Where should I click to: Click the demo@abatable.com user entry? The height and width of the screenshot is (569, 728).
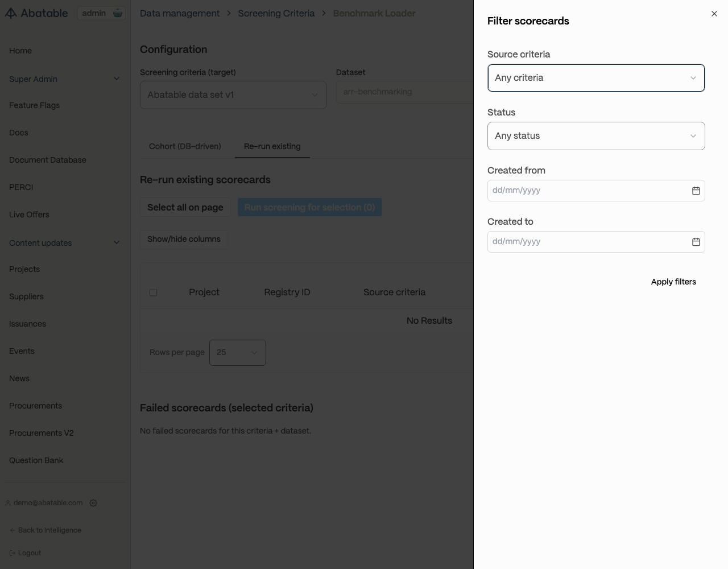click(x=44, y=503)
